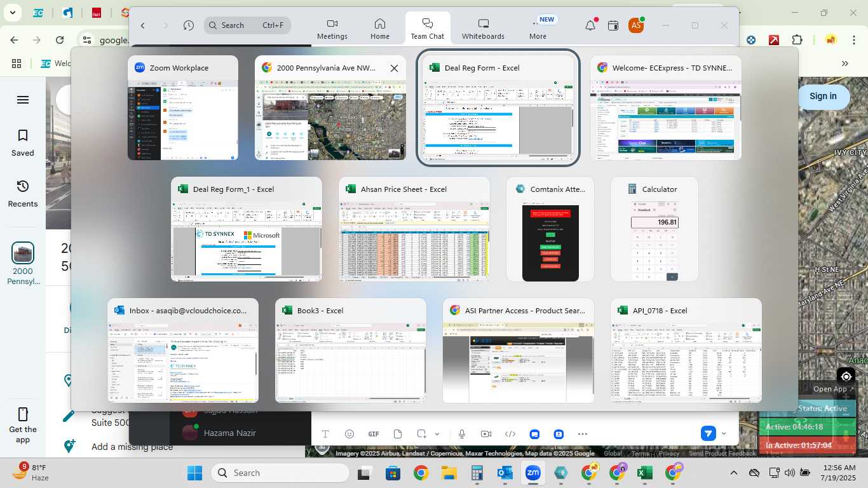Open Chrome's tab search dropdown

[x=13, y=13]
